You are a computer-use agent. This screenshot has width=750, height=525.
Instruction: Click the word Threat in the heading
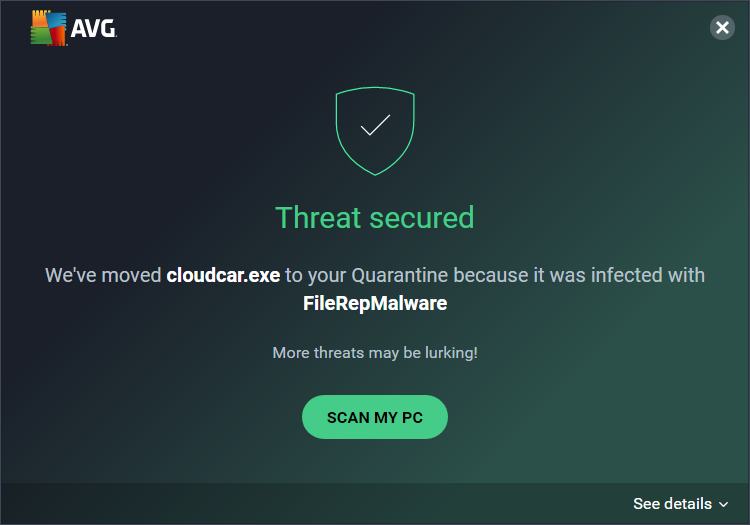[315, 217]
